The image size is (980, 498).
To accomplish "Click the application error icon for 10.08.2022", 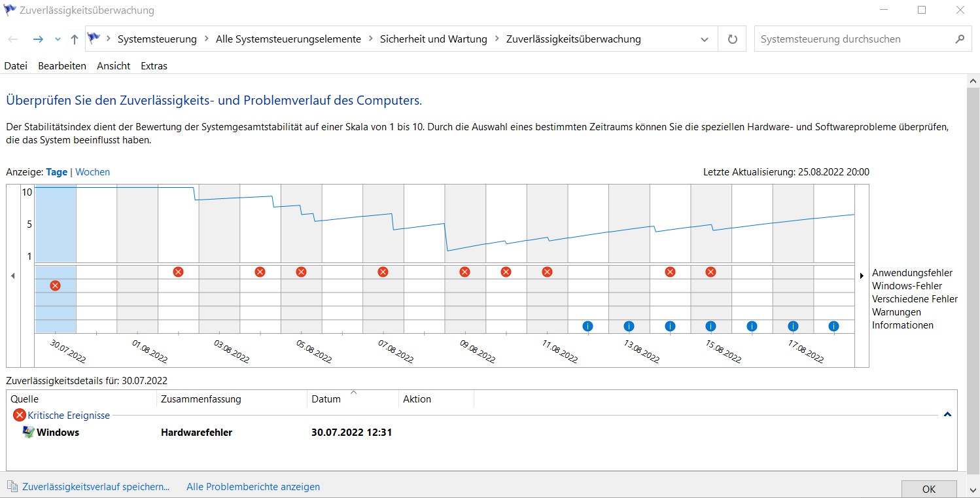I will [x=506, y=272].
